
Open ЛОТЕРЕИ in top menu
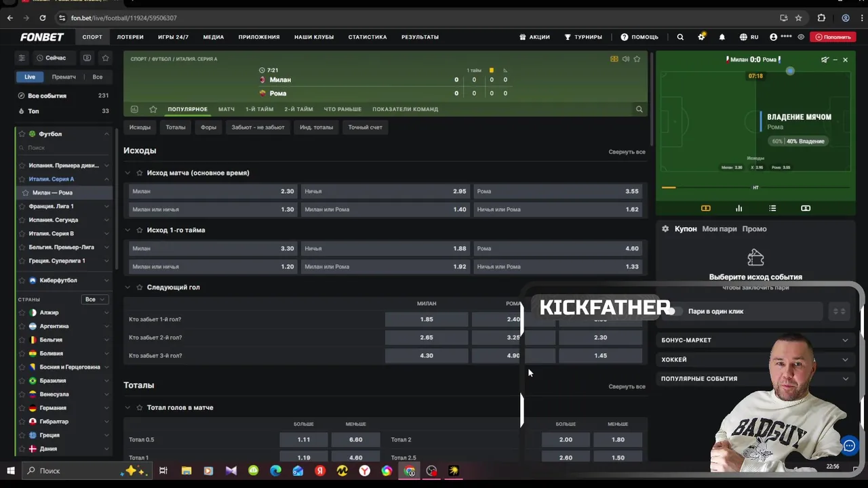click(130, 37)
